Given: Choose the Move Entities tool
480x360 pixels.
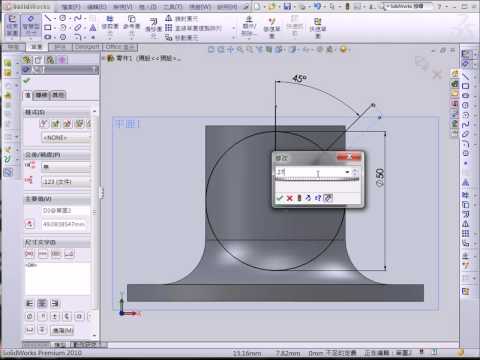Looking at the screenshot, I should pos(182,38).
